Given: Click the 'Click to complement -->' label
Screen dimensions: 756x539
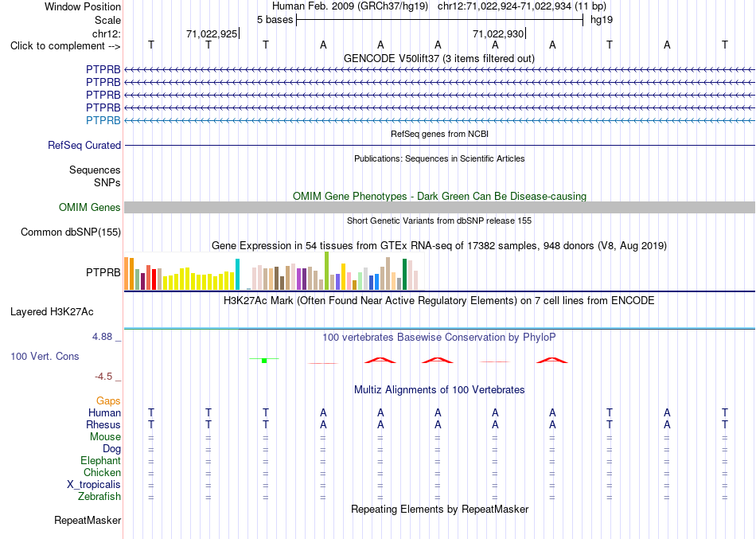Looking at the screenshot, I should click(x=65, y=46).
